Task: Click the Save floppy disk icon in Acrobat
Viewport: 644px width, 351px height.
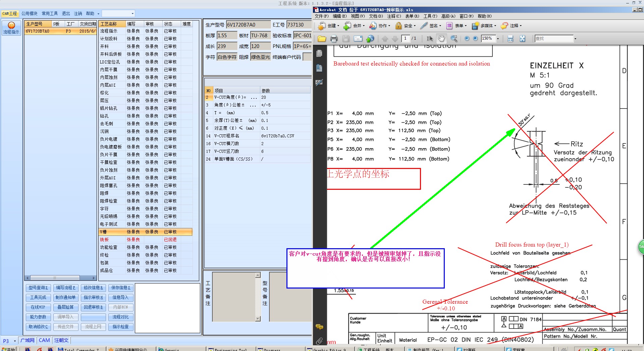Action: [346, 39]
